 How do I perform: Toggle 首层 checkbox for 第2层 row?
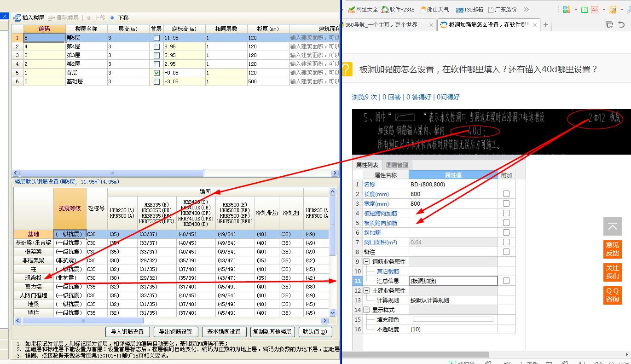(156, 64)
